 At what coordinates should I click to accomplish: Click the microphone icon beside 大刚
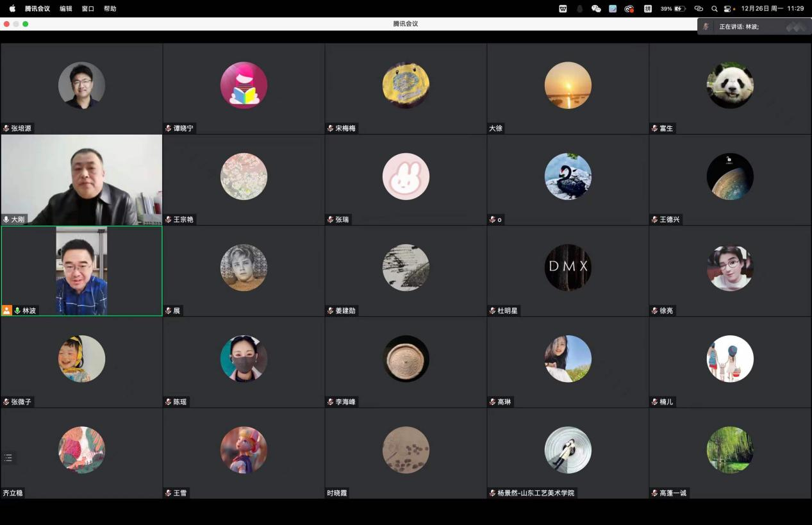click(6, 219)
